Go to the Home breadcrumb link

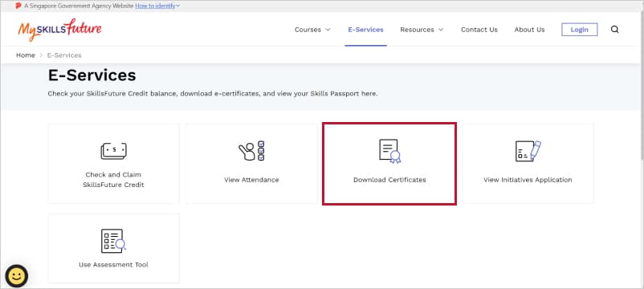click(26, 55)
